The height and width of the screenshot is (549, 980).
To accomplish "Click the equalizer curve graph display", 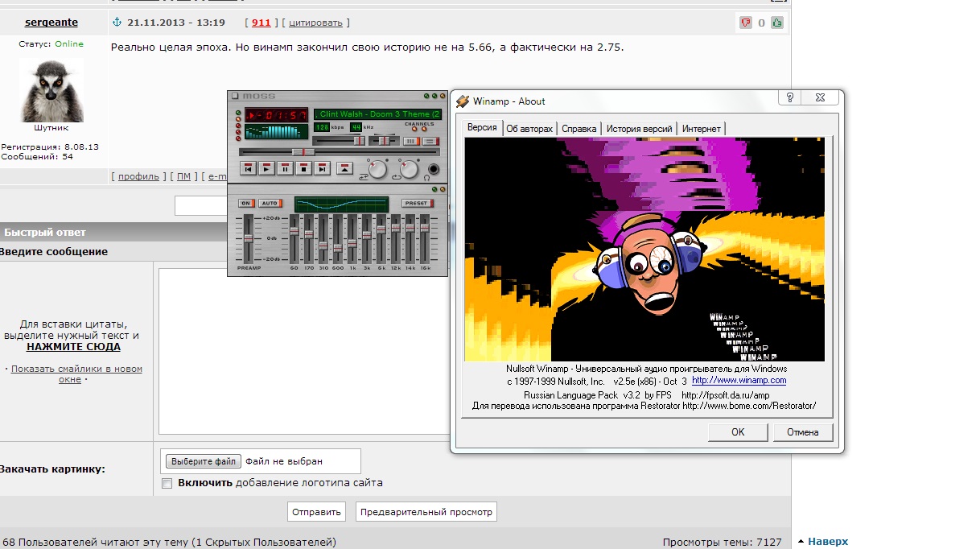I will coord(341,204).
